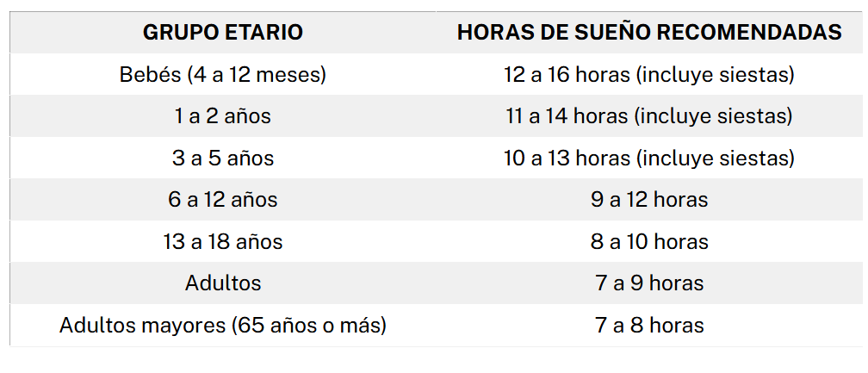Click the 1 a 2 años cell
The image size is (868, 373).
tap(222, 116)
